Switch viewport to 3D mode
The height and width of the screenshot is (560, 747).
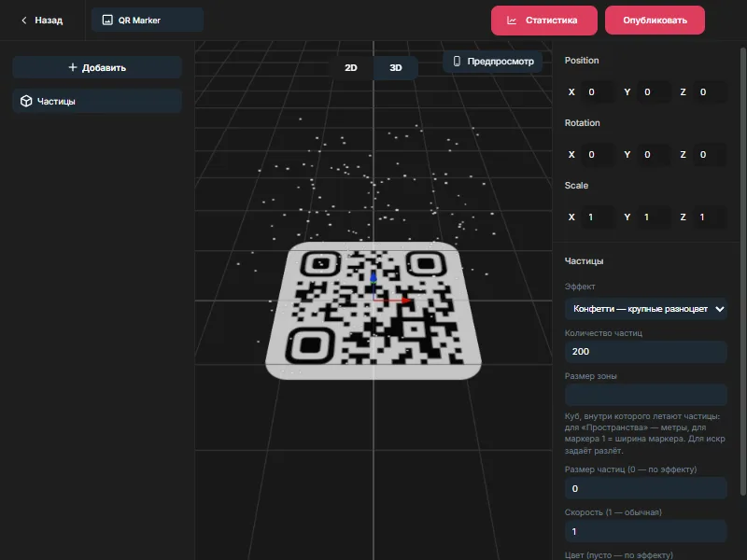pyautogui.click(x=395, y=67)
